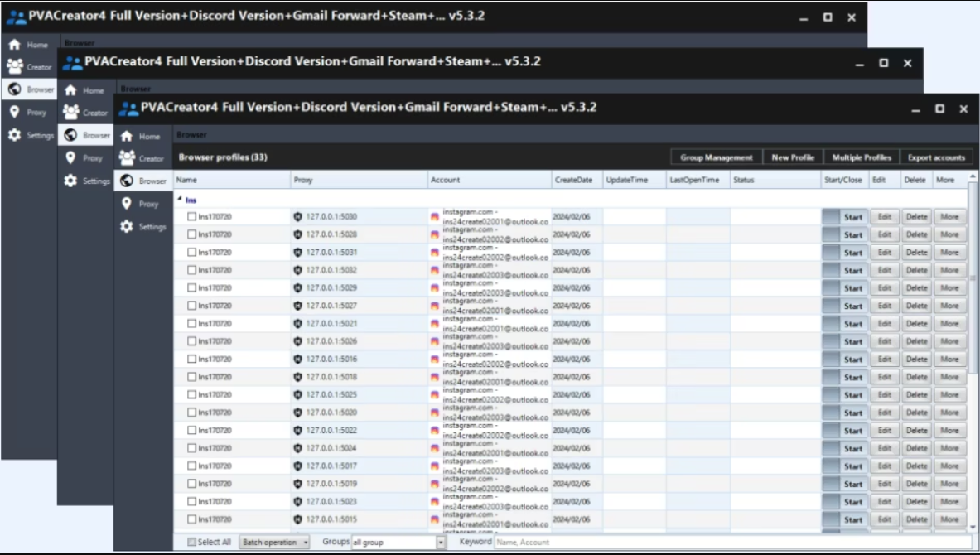
Task: Open More options for proxy 127.0.0.1:5021 row
Action: tap(949, 324)
